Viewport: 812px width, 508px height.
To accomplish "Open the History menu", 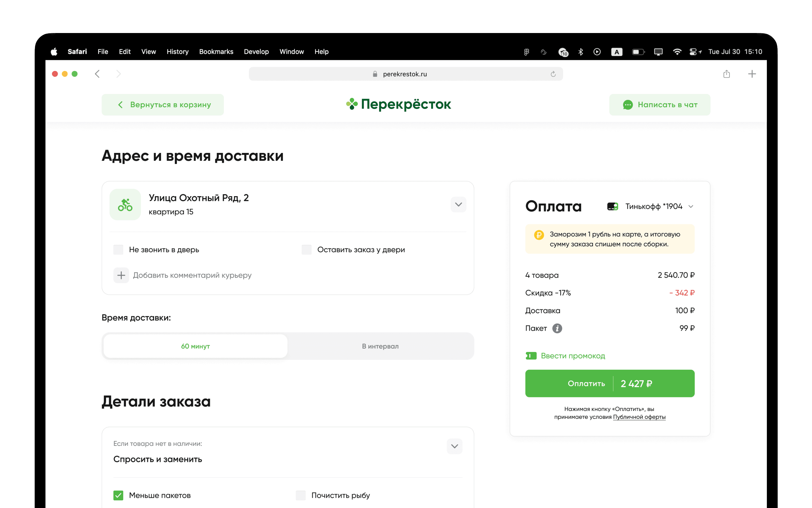I will pos(178,52).
